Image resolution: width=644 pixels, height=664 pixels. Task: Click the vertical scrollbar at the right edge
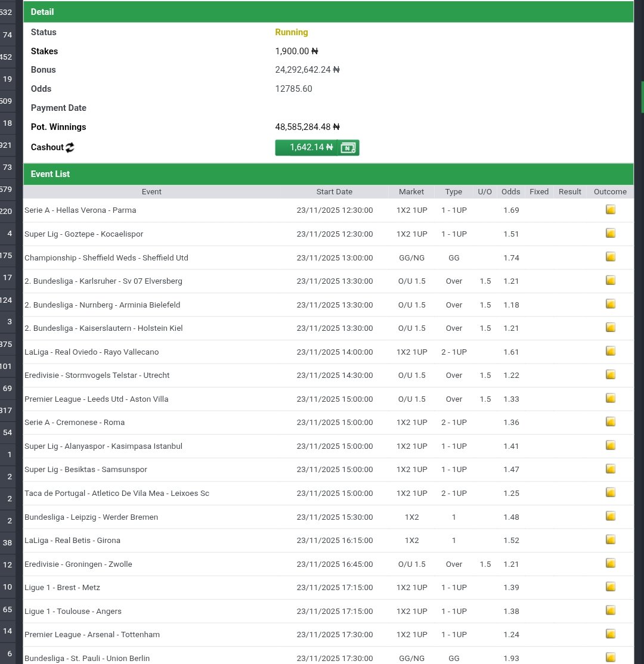(x=642, y=97)
